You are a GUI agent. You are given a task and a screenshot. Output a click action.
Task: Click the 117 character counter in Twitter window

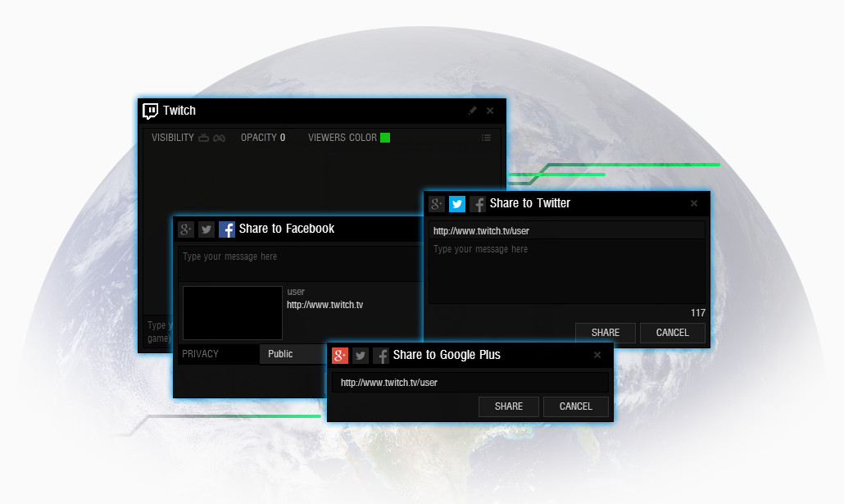698,313
